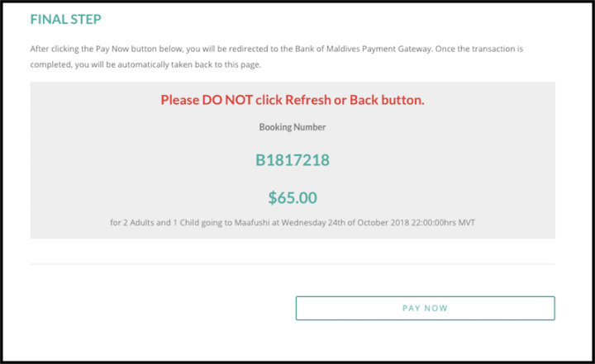The height and width of the screenshot is (364, 595).
Task: Click the $65.00 total amount
Action: 293,197
